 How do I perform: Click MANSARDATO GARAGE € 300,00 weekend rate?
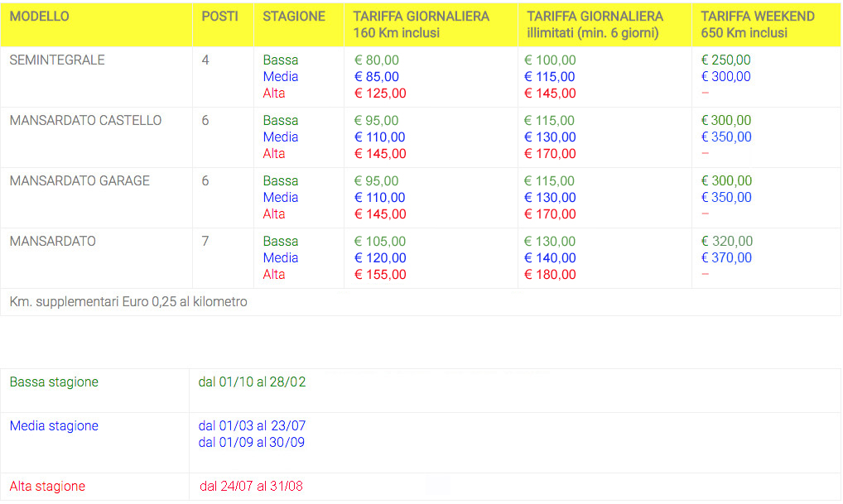[x=726, y=181]
